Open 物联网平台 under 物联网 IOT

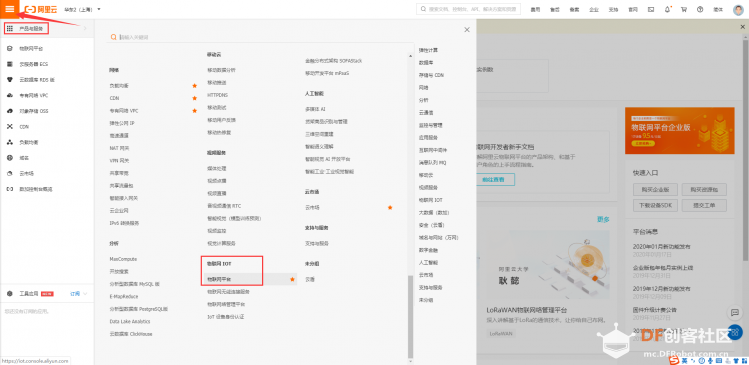219,279
